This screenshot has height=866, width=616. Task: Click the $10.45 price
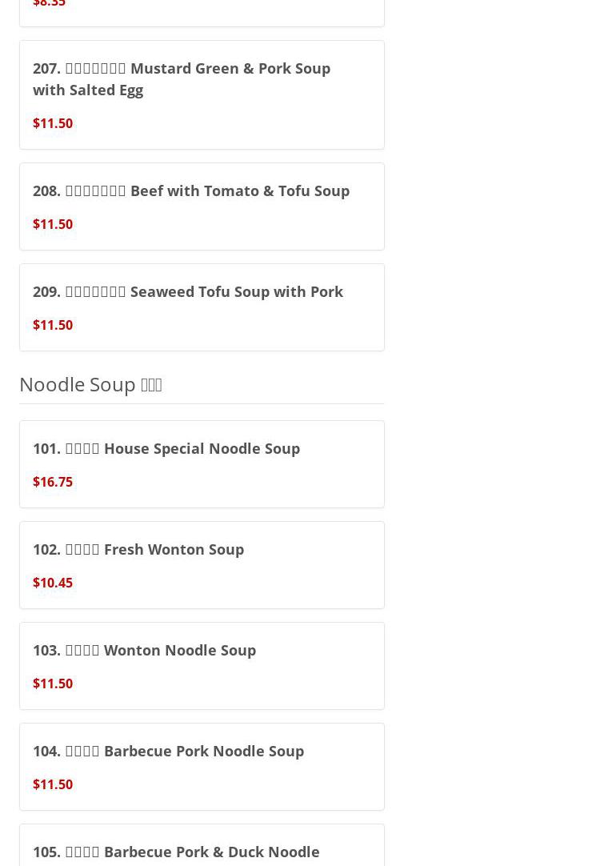[53, 583]
